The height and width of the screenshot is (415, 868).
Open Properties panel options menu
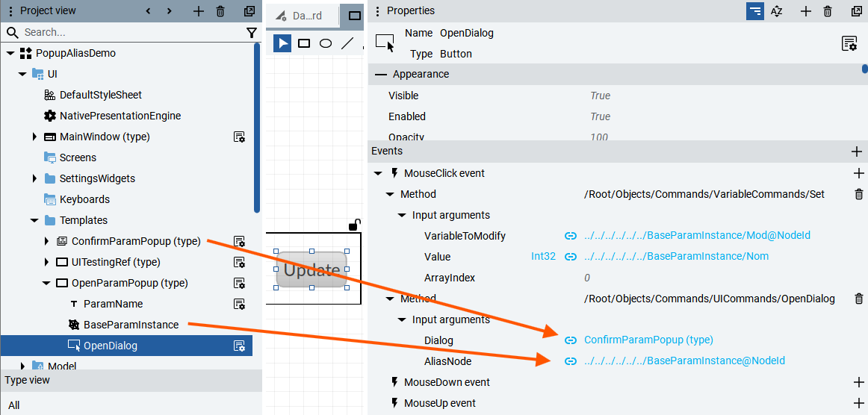click(377, 11)
